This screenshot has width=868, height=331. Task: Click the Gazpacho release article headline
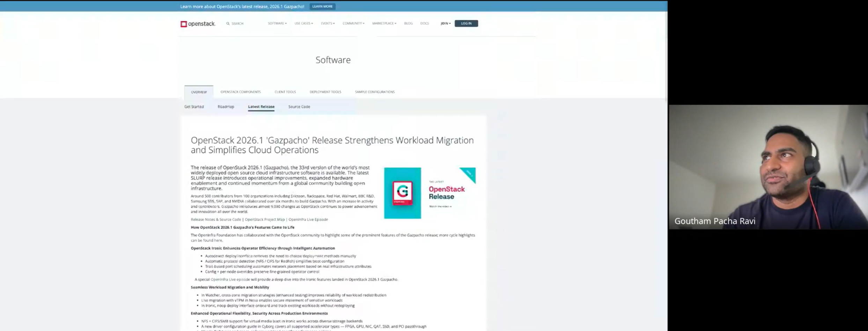pos(332,145)
